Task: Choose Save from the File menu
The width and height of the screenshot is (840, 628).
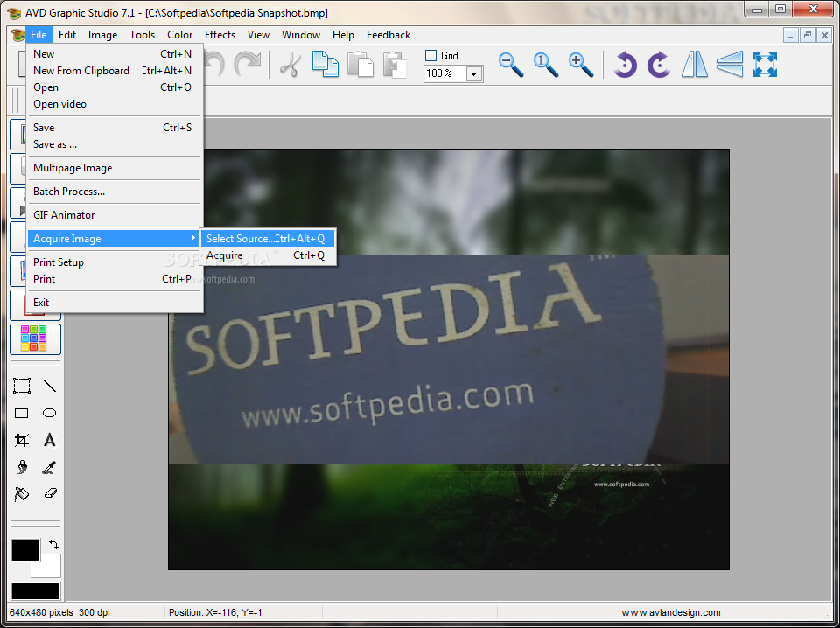Action: pyautogui.click(x=115, y=128)
